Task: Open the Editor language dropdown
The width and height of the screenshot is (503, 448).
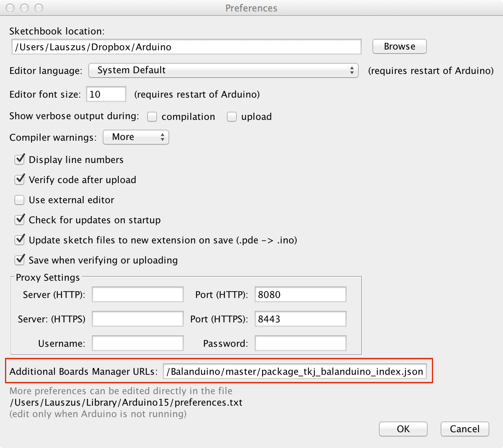Action: tap(223, 70)
